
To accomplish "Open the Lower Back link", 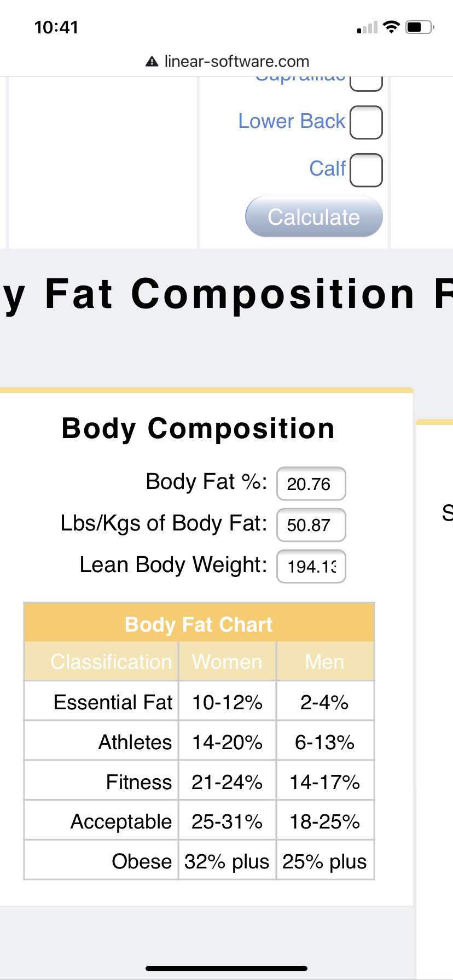I will click(x=292, y=121).
